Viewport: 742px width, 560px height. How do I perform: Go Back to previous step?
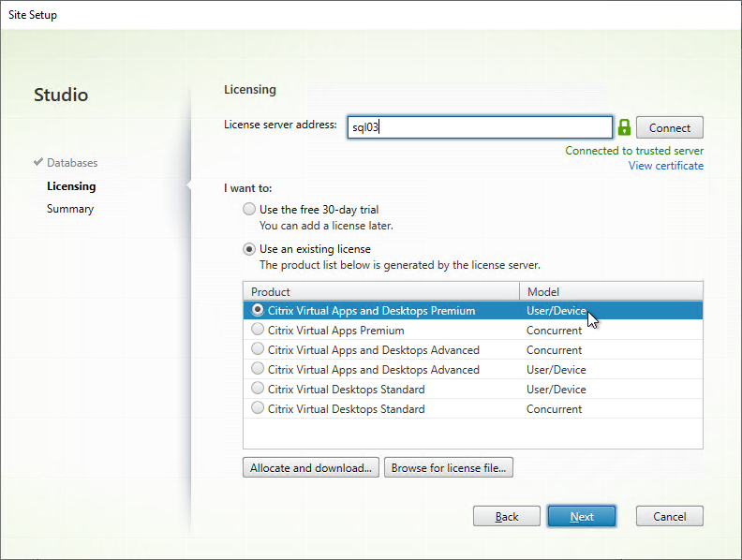(x=506, y=517)
